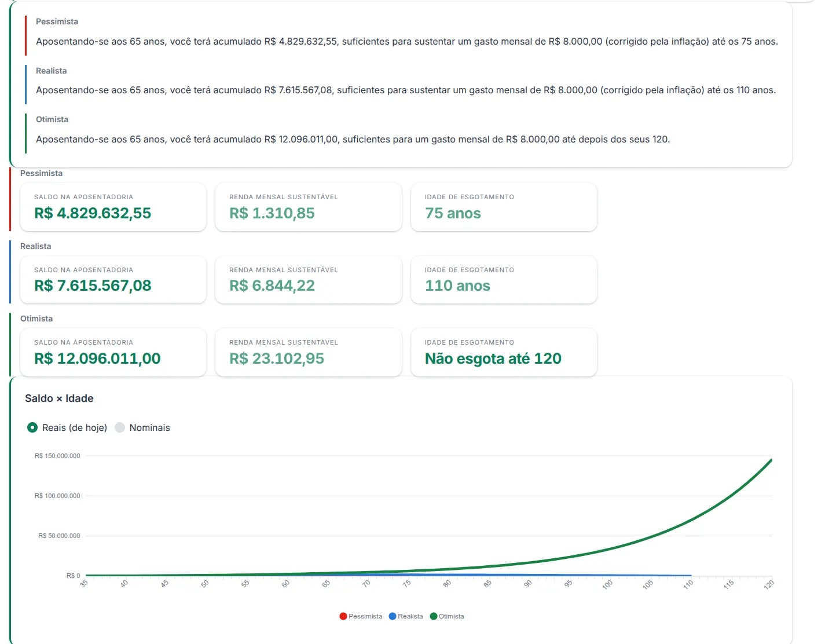Click the blue Realista legend color dot
The height and width of the screenshot is (644, 825).
coord(393,616)
